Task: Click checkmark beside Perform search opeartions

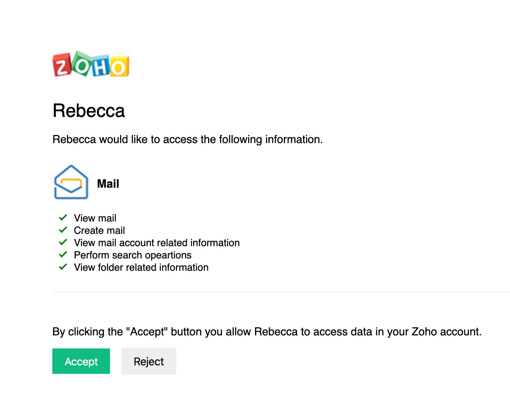Action: point(63,255)
